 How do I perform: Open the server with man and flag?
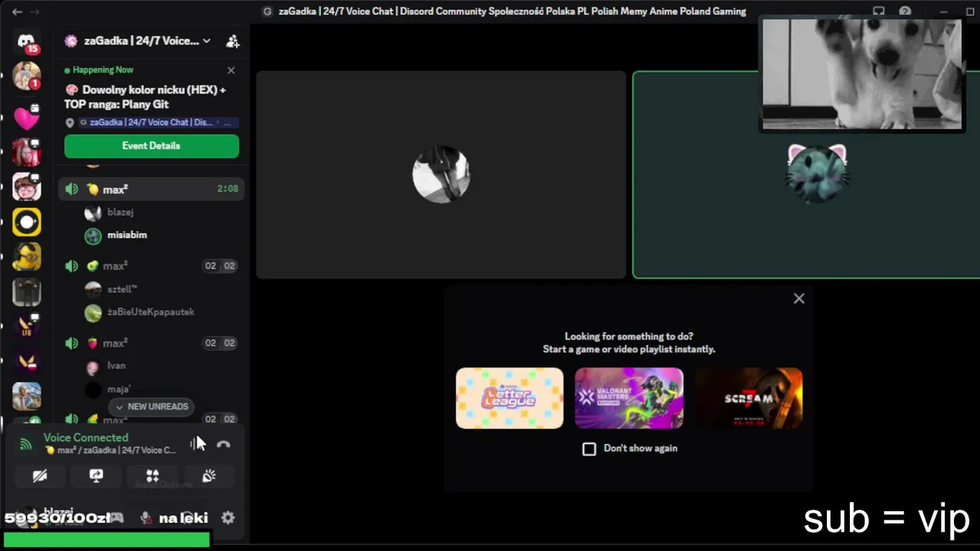click(27, 396)
